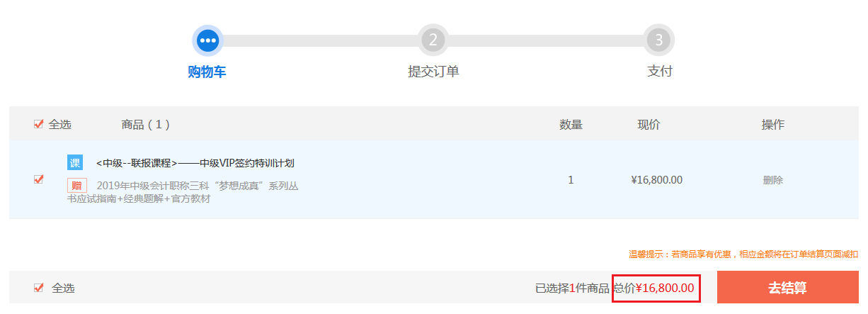
Task: Select the 支付 step label
Action: (x=659, y=72)
